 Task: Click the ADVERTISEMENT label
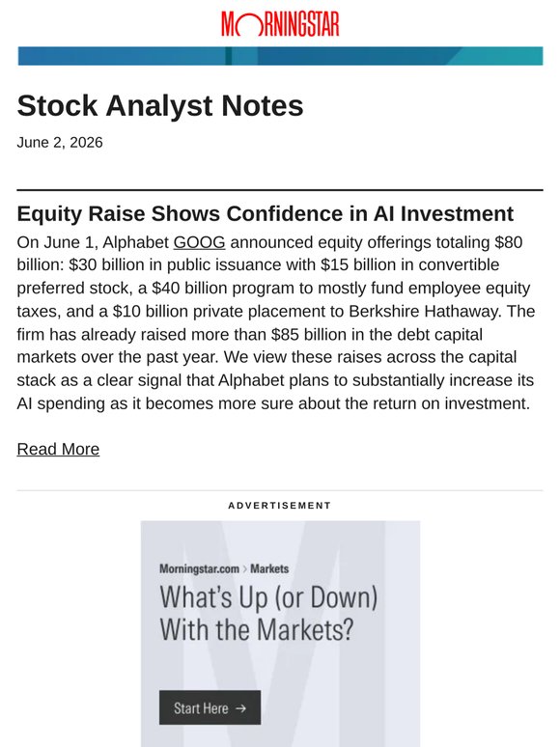point(279,506)
